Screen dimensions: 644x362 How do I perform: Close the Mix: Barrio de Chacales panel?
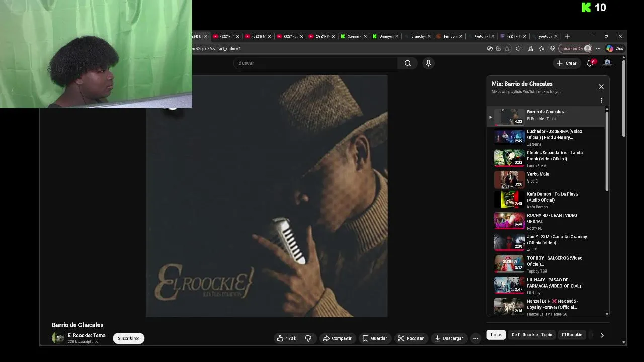tap(601, 87)
